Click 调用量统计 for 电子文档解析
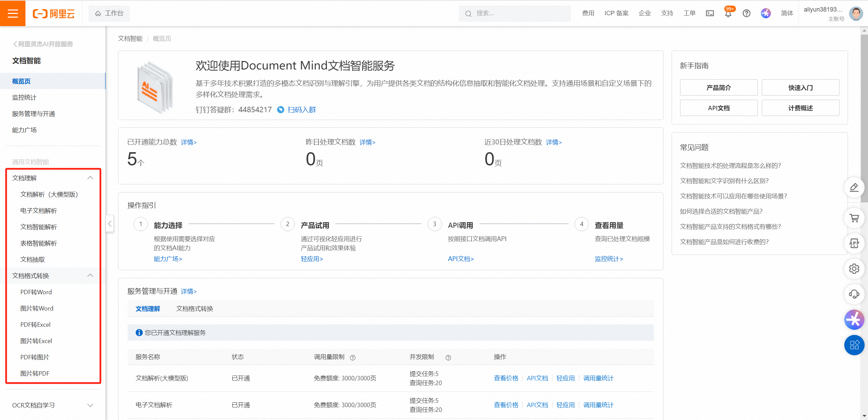 click(x=598, y=405)
